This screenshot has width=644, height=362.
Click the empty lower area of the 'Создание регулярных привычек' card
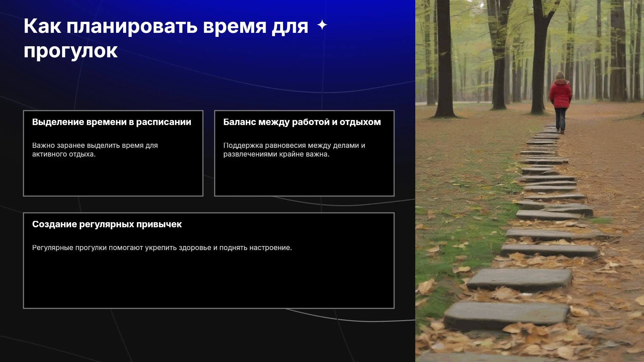coord(209,282)
